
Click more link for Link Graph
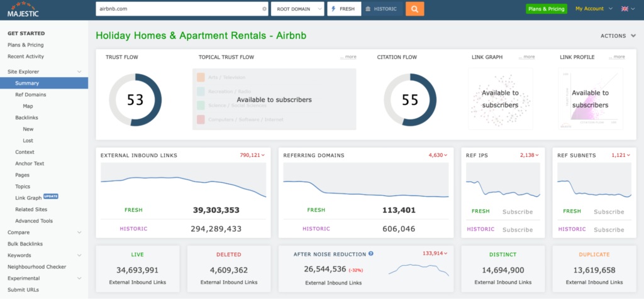tap(526, 57)
